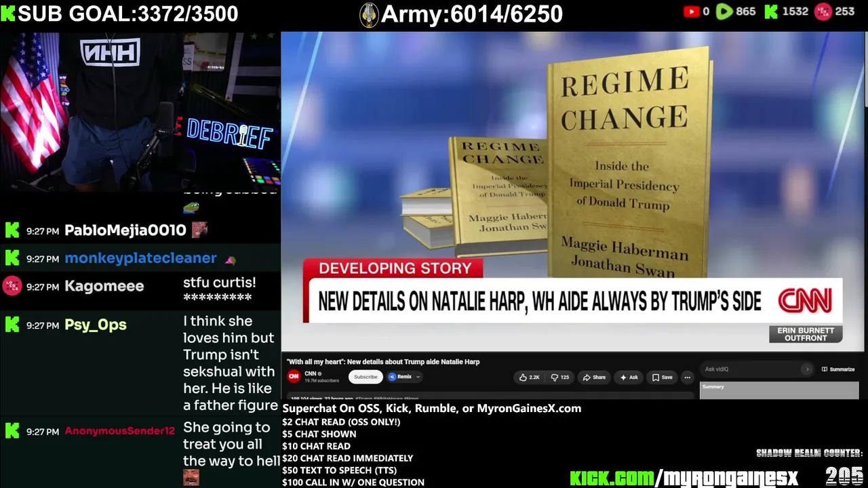
Task: Click the video title 'With all my heart'
Action: (x=383, y=362)
